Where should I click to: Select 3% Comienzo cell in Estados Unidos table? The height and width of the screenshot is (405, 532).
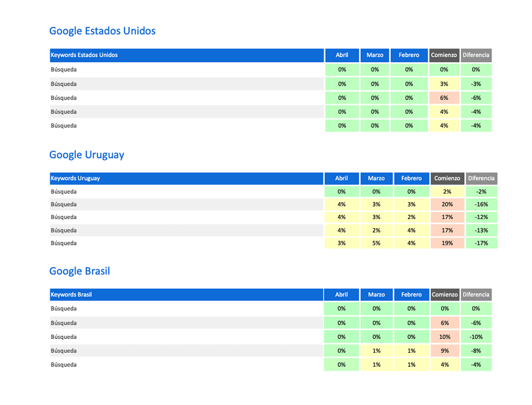[x=444, y=84]
